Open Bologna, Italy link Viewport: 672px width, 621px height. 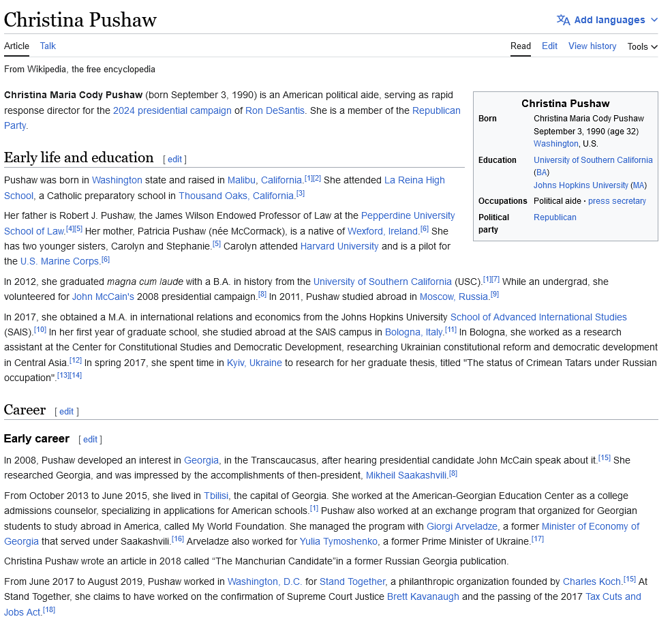pyautogui.click(x=413, y=332)
